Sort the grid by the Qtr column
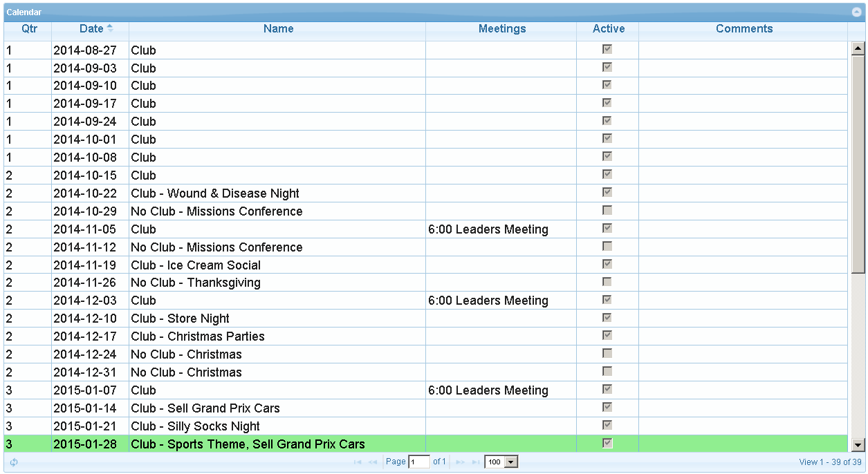The height and width of the screenshot is (474, 868). pyautogui.click(x=29, y=29)
